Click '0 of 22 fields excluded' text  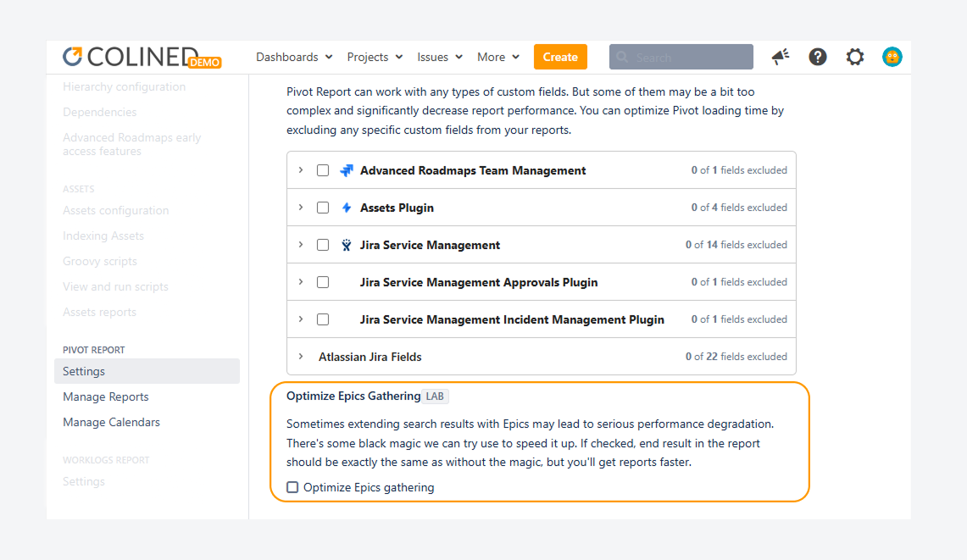click(736, 357)
